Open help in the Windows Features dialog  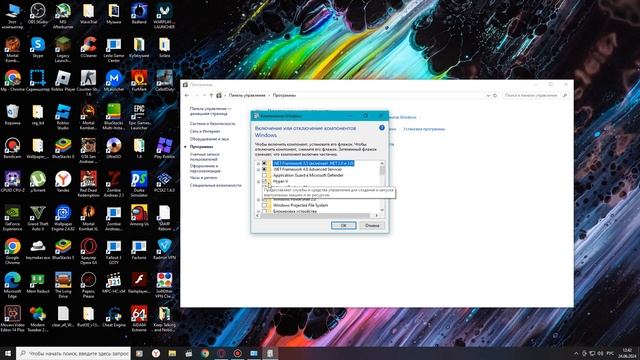(x=382, y=128)
